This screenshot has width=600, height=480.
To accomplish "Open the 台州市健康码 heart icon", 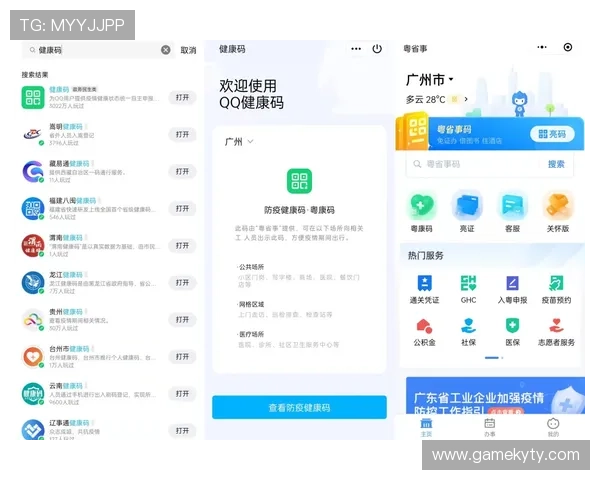I will tap(33, 357).
